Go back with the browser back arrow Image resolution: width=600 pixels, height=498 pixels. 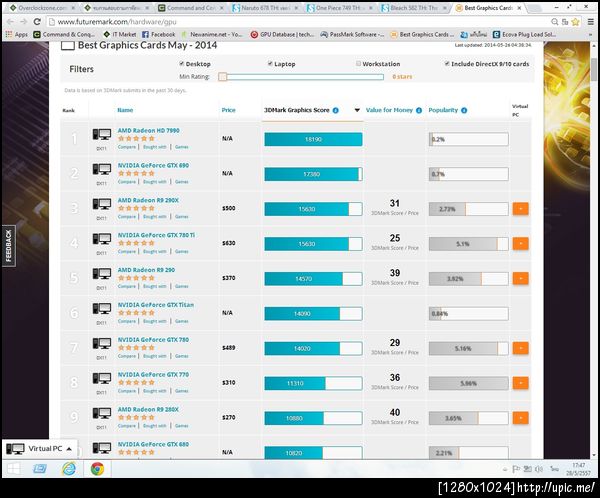pos(10,22)
